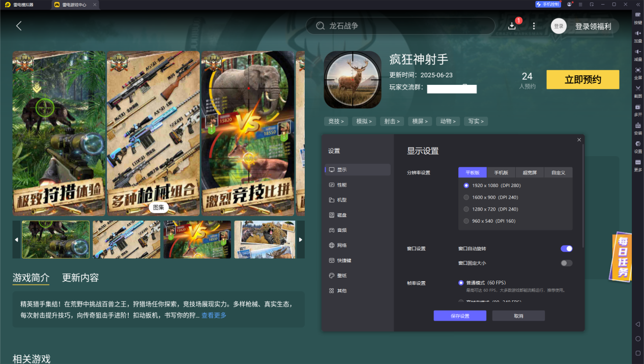Switch to 更新内容 tab
Screen dimensions: 644x364
[x=80, y=278]
